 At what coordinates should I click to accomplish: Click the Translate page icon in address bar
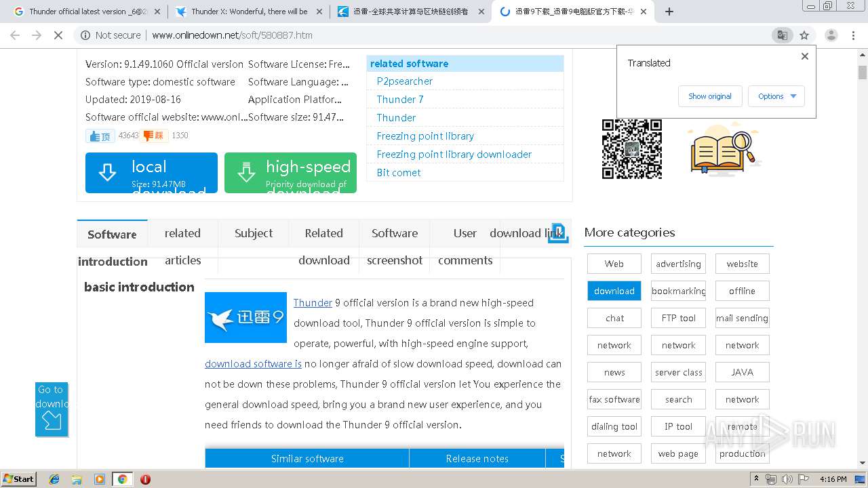(x=782, y=35)
